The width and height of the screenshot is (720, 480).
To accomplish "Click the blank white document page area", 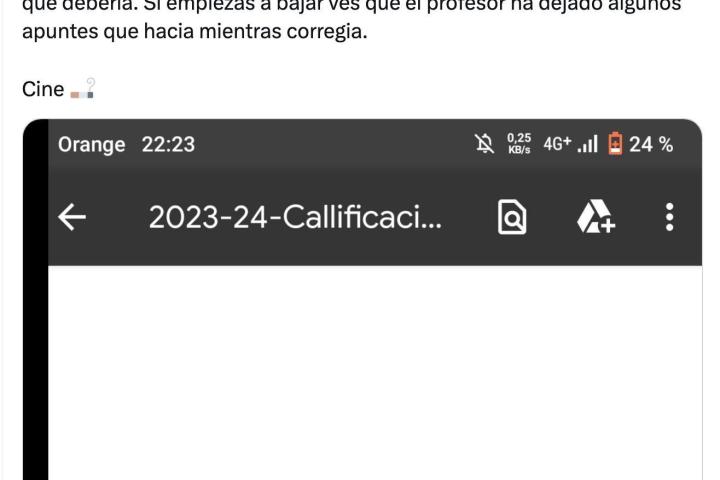I will click(x=375, y=373).
